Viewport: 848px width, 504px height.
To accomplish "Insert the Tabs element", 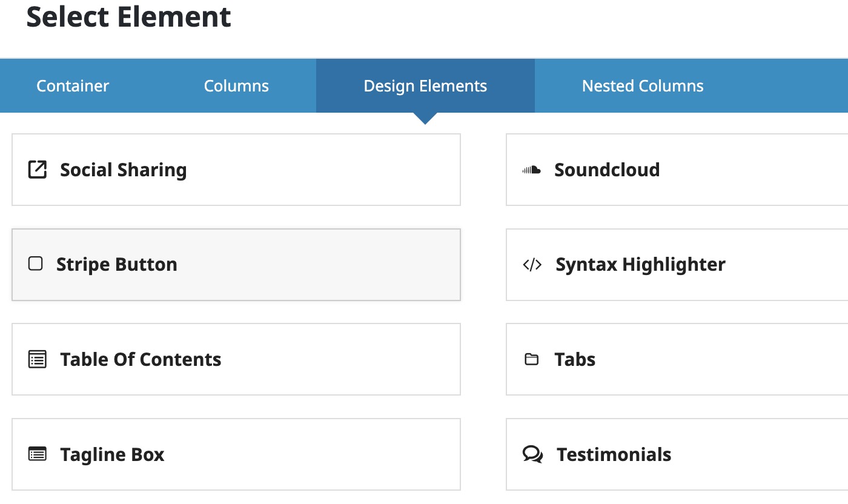I will click(x=677, y=359).
